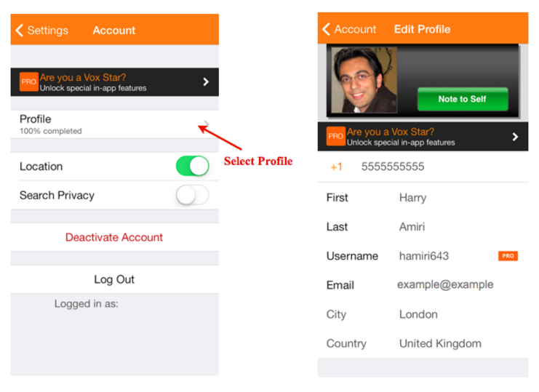The height and width of the screenshot is (392, 539).
Task: Open Profile via its disclosure chevron
Action: tap(207, 124)
